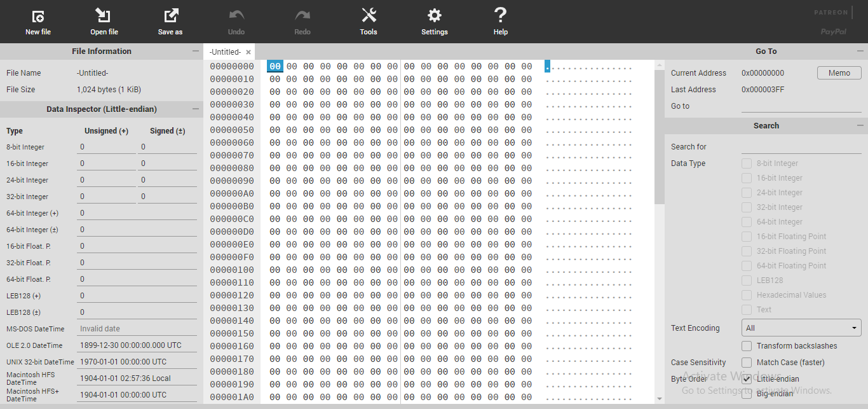This screenshot has height=409, width=868.
Task: Check the 16-bit Floating Point option
Action: tap(747, 237)
